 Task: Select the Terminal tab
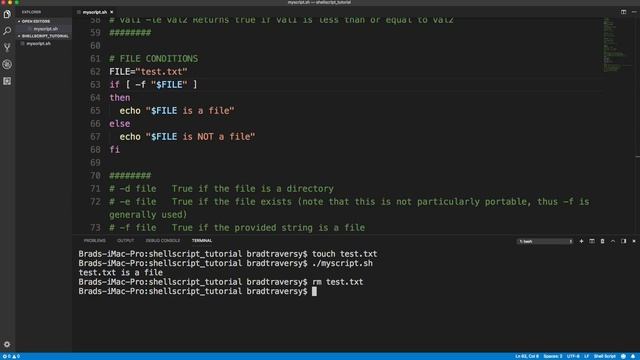click(x=202, y=240)
